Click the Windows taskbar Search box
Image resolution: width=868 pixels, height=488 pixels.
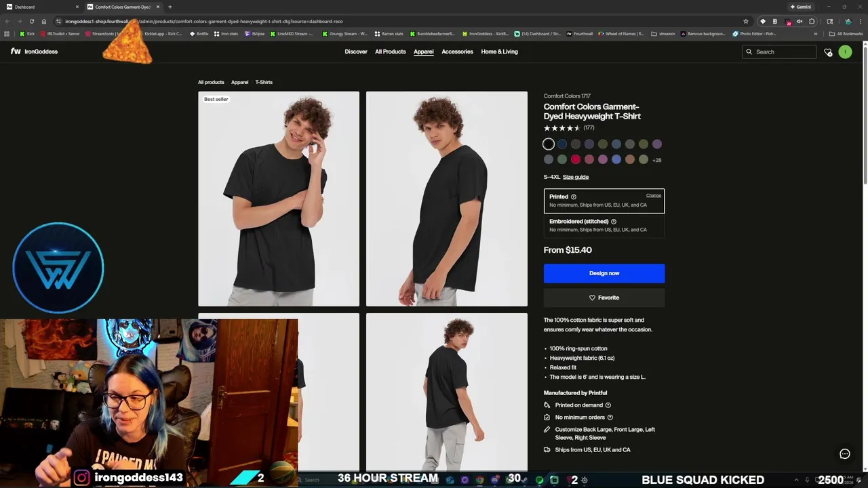(313, 480)
